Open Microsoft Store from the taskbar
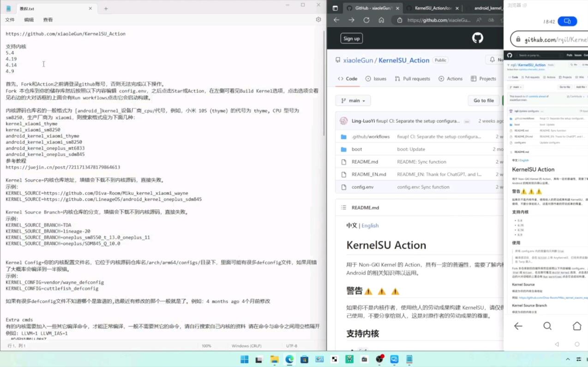The width and height of the screenshot is (588, 367). (x=304, y=359)
